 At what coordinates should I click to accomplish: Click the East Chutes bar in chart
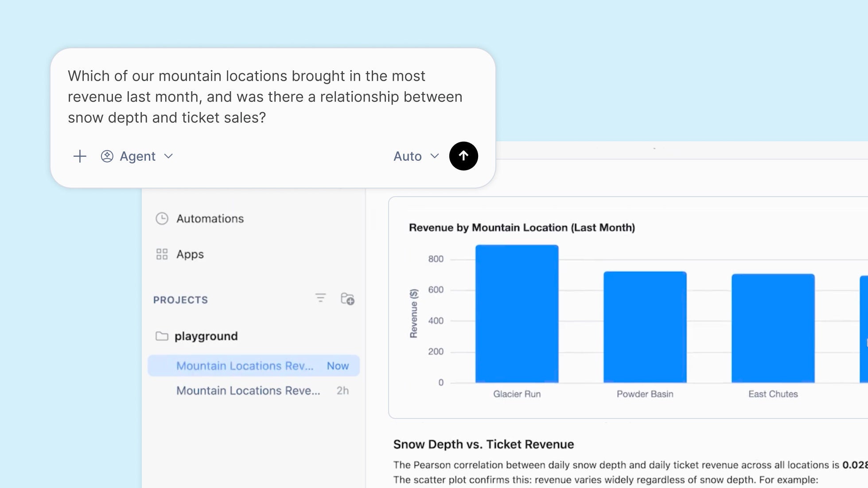coord(773,328)
